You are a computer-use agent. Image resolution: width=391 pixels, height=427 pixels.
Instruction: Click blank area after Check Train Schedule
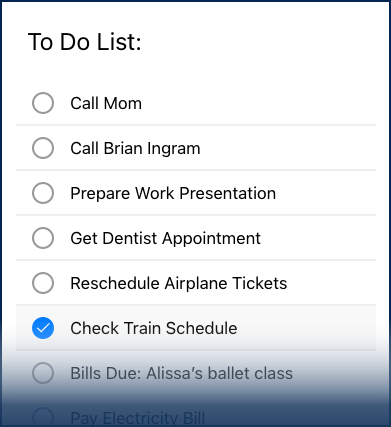(x=306, y=328)
